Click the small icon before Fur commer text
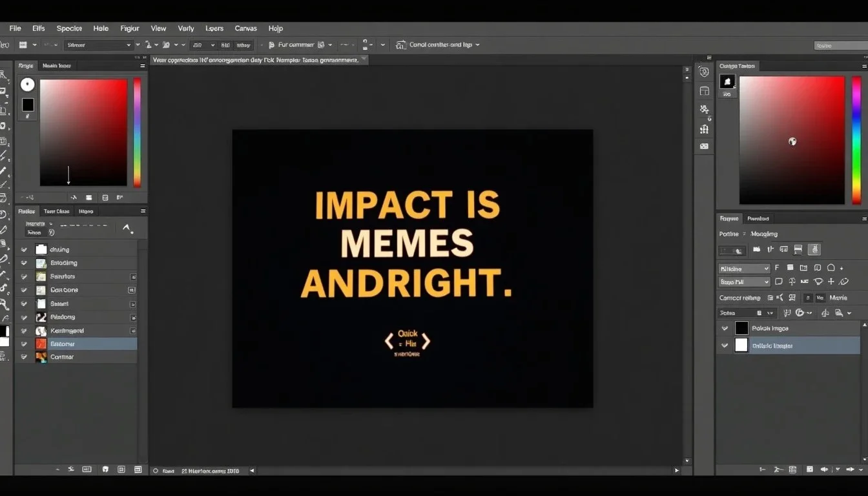 click(x=271, y=45)
